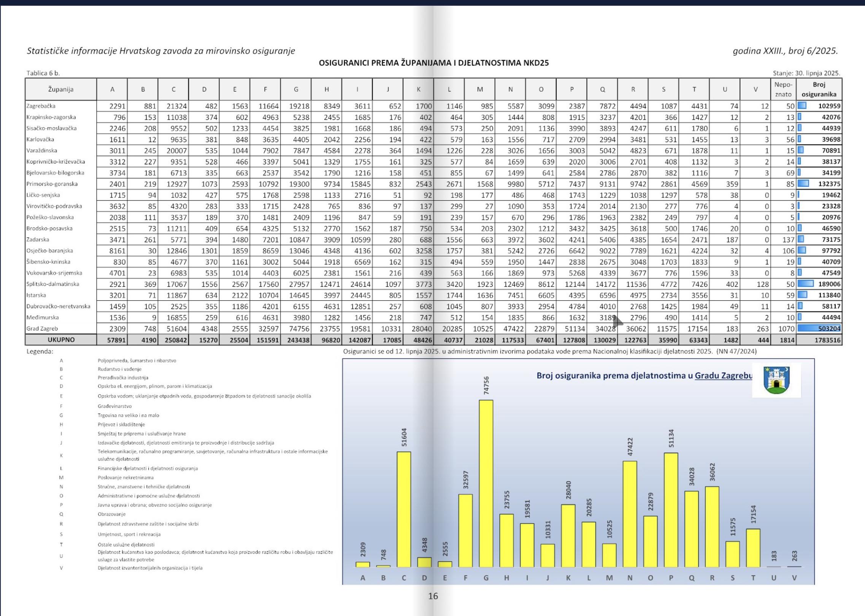Open the underlined 'Gradu Zagrebu' chart title text

pos(724,376)
